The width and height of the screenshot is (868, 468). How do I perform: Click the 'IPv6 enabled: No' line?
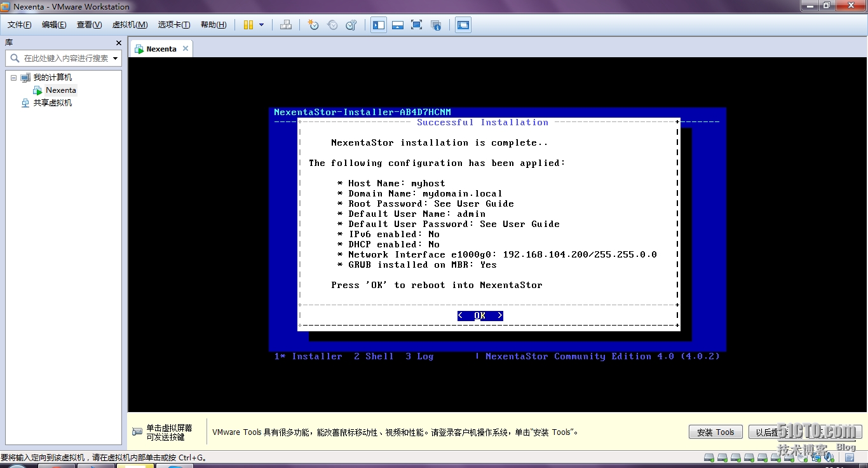click(388, 234)
